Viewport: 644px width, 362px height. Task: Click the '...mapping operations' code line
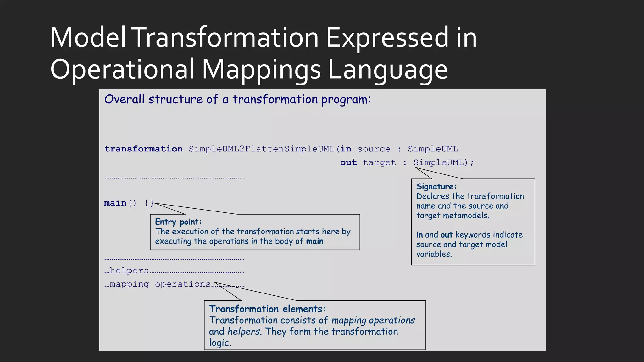(157, 284)
